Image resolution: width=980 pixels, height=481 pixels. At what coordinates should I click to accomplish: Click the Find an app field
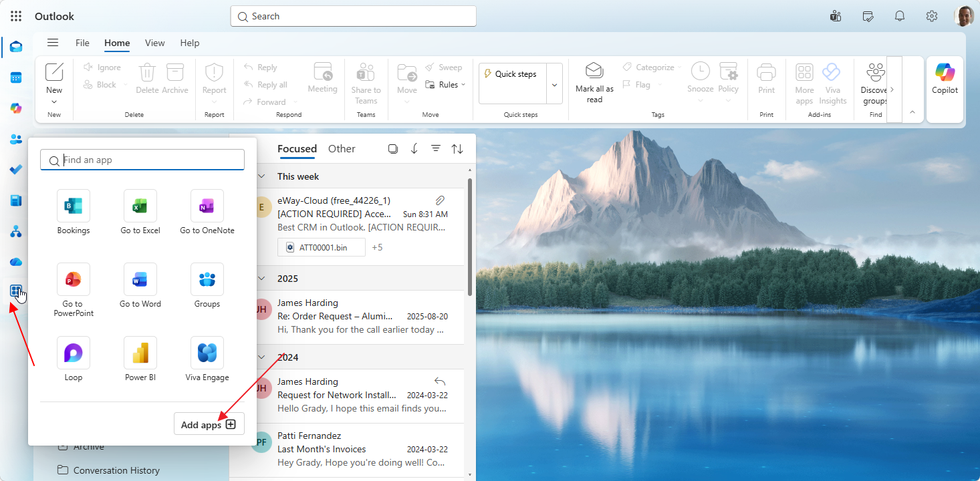(x=142, y=160)
